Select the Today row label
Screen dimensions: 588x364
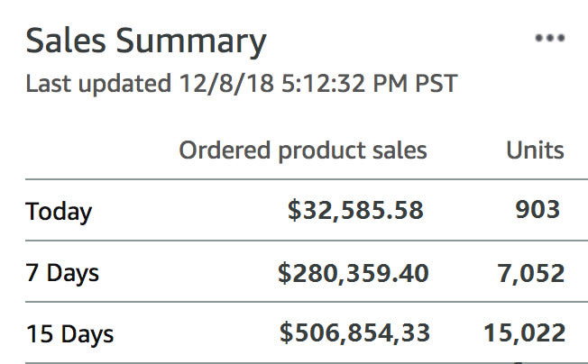(x=59, y=213)
